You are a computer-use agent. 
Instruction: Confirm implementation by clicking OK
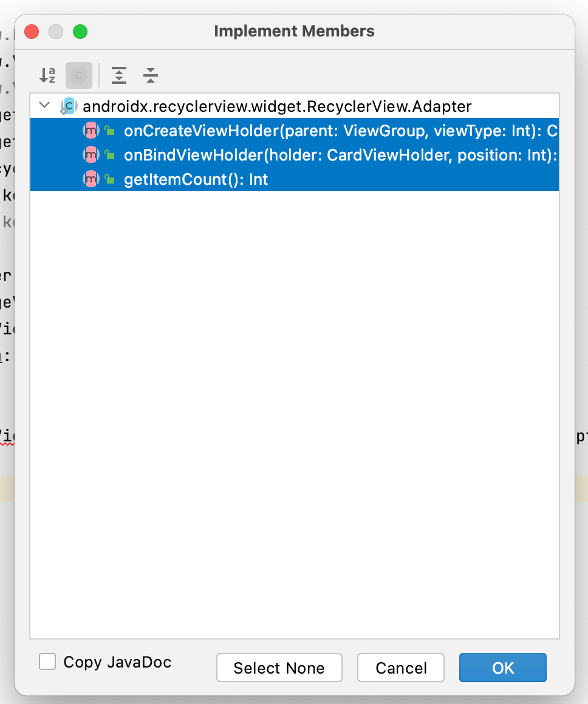(502, 667)
